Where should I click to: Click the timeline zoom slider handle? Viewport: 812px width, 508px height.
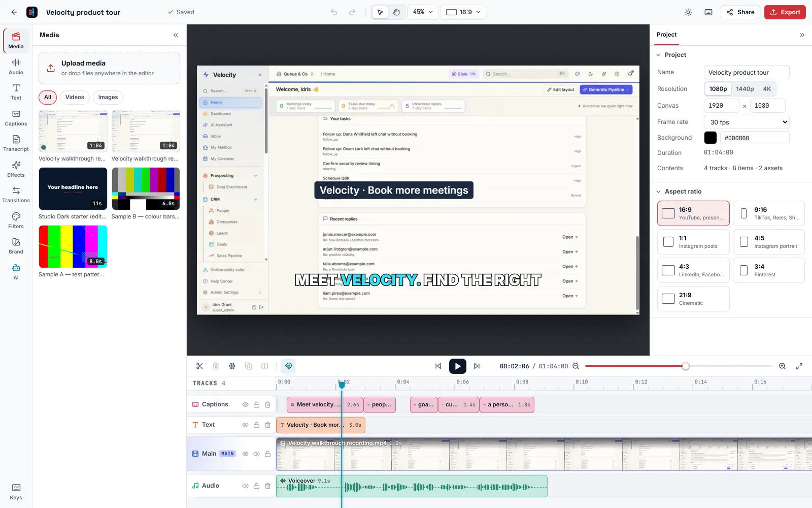686,366
